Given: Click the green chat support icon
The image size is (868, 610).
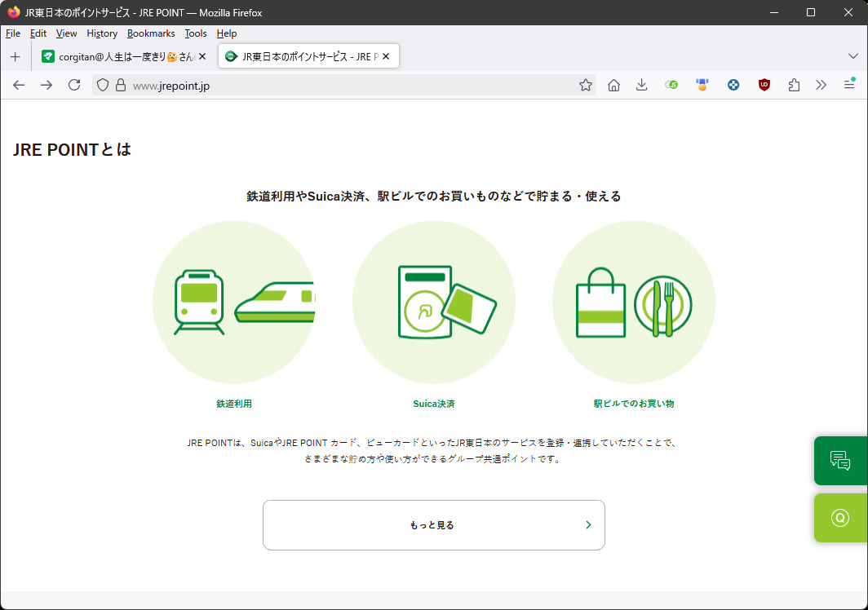Looking at the screenshot, I should click(839, 461).
